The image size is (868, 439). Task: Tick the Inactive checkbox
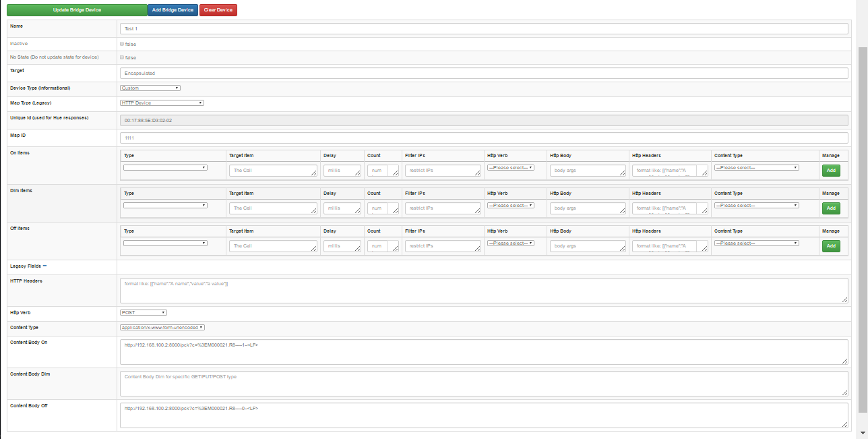(x=122, y=44)
